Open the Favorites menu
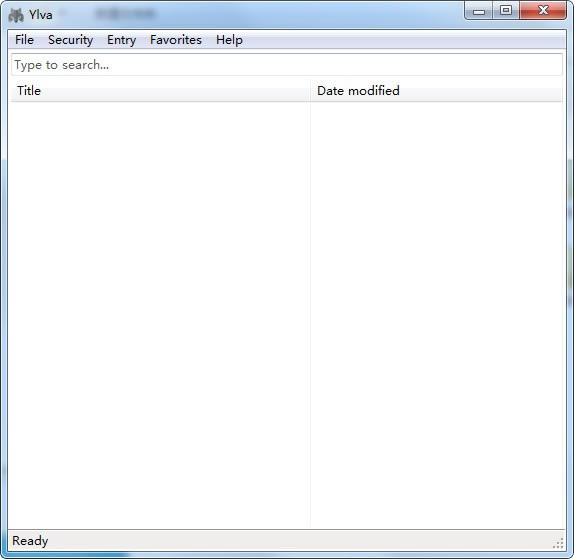The image size is (574, 559). pyautogui.click(x=176, y=40)
